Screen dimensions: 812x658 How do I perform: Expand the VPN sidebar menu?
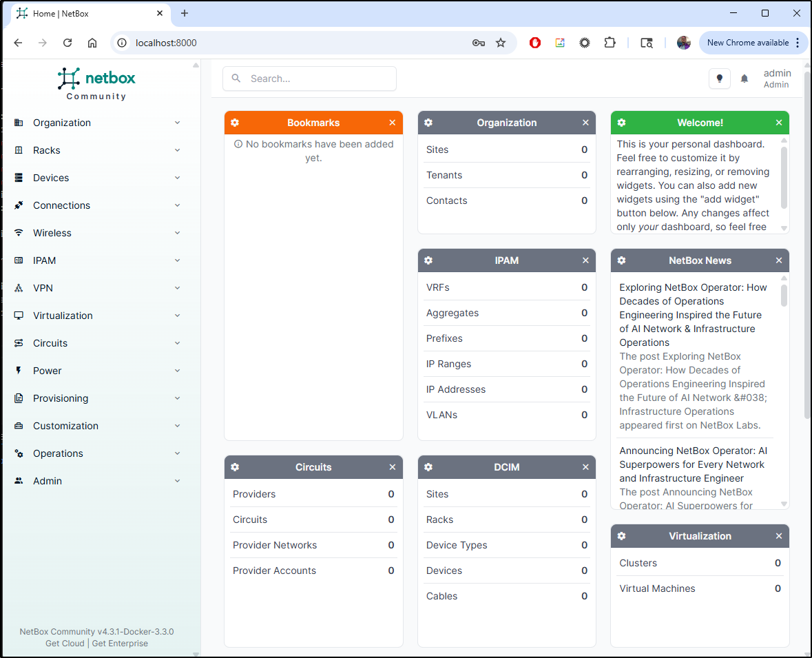[97, 288]
